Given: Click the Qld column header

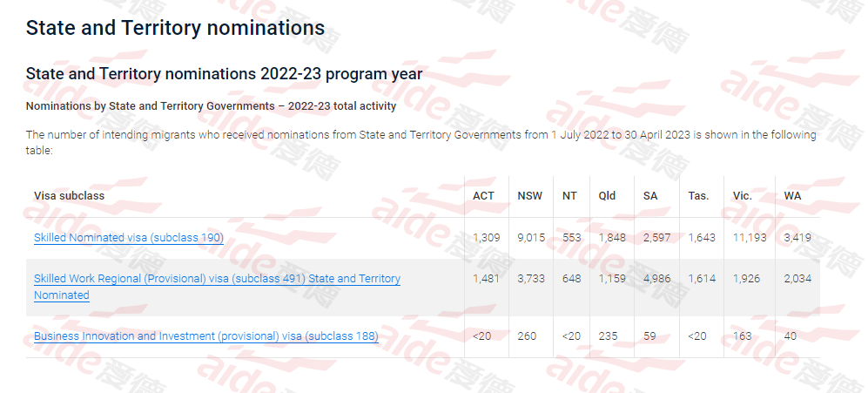Looking at the screenshot, I should click(x=607, y=196).
